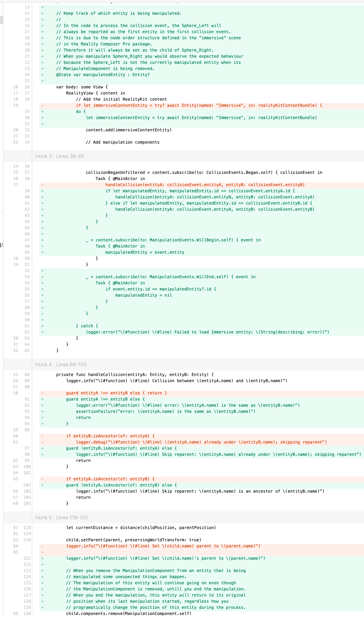
Task: Click the removed 'Set \(child.name) parent to' line
Action: (x=163, y=546)
